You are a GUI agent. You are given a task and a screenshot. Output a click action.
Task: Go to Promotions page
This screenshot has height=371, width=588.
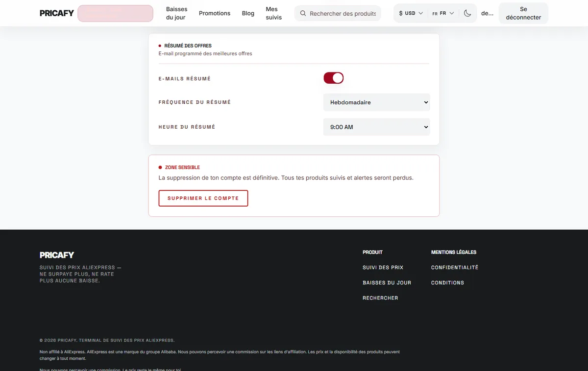click(x=215, y=13)
